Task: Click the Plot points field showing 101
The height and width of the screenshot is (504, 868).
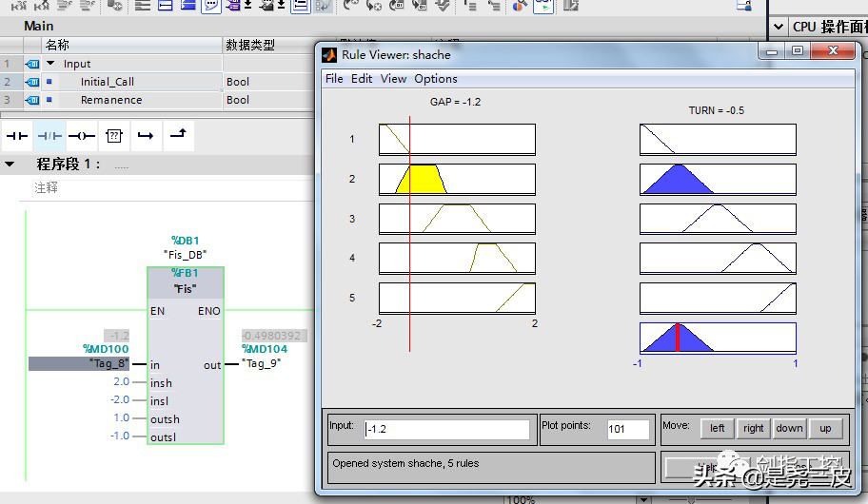Action: [628, 429]
